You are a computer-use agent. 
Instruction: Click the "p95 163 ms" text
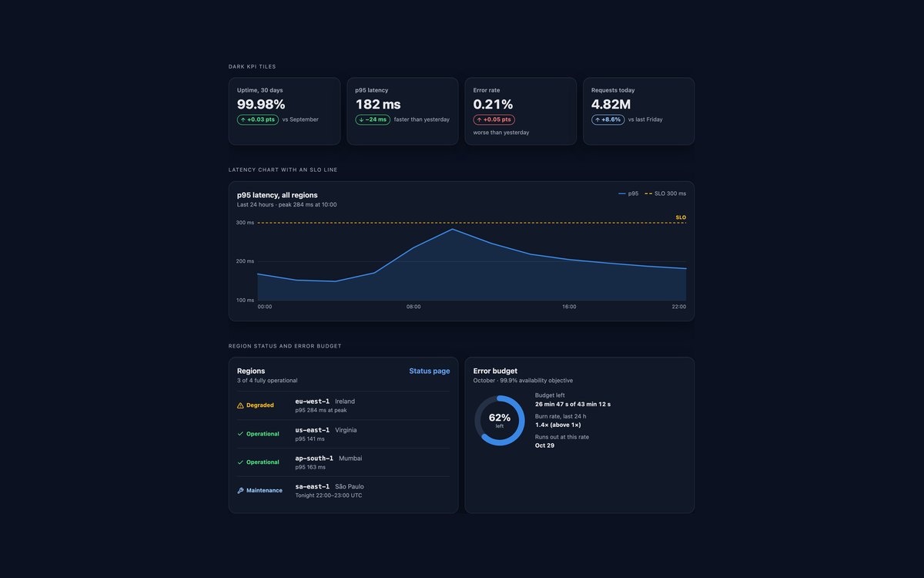[x=310, y=467]
